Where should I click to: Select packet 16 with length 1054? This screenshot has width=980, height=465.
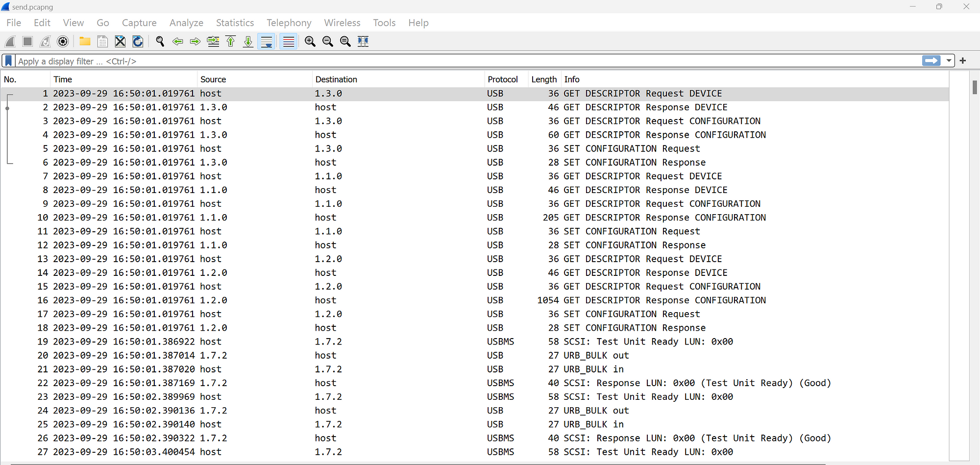(474, 300)
